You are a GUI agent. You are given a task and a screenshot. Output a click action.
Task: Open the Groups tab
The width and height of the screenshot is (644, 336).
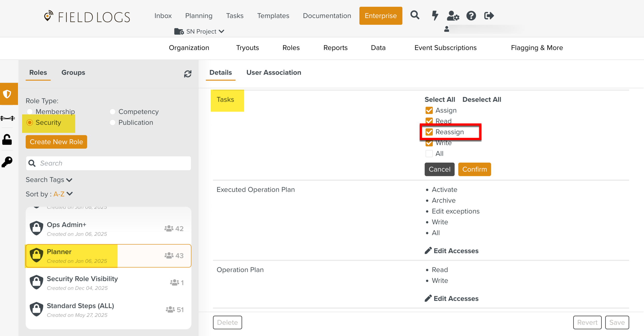tap(73, 73)
